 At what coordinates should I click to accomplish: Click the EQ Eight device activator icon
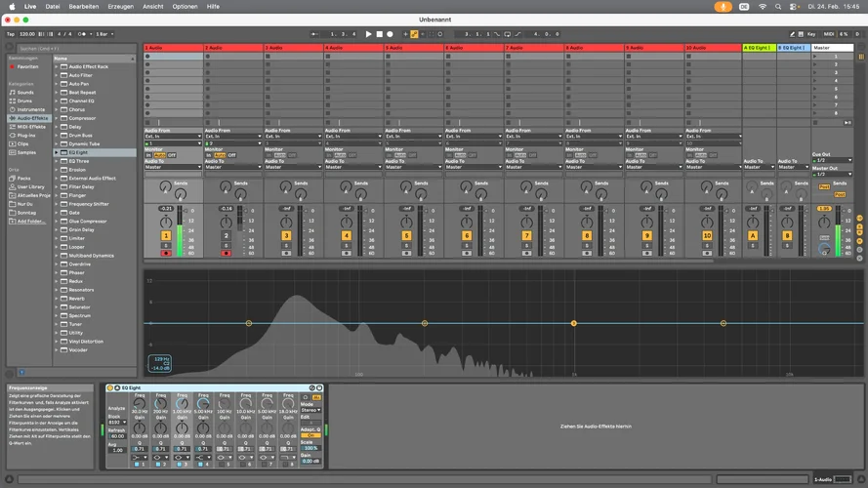click(110, 388)
